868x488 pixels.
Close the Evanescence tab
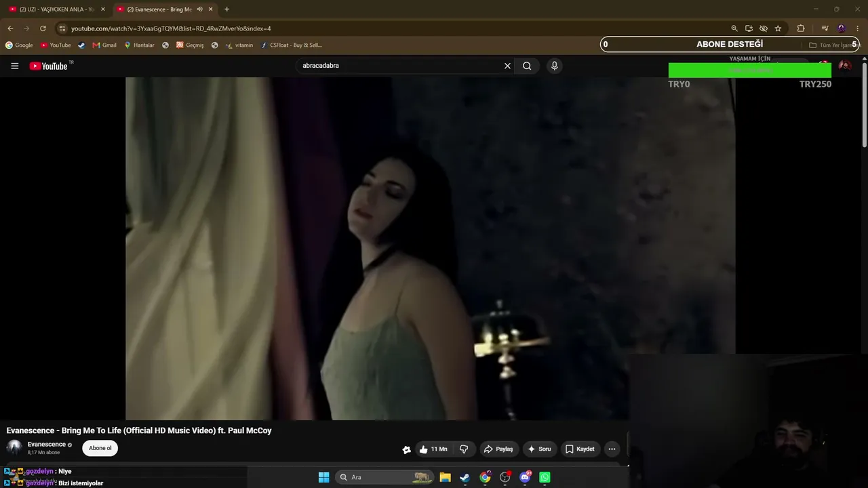click(211, 9)
